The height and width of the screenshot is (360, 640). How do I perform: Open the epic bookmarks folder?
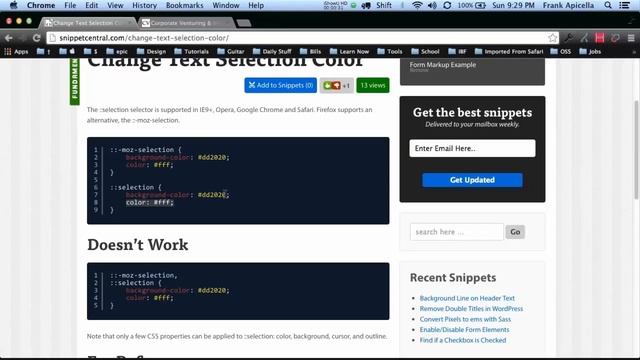coord(117,51)
